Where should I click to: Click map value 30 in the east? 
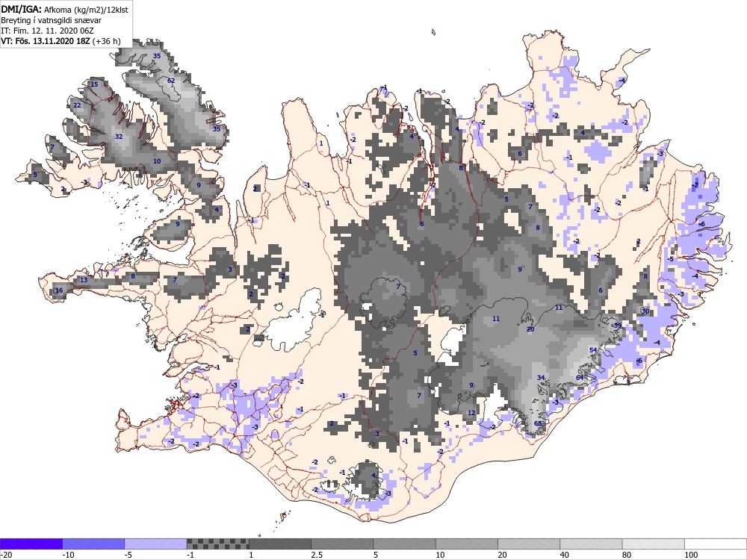point(645,311)
